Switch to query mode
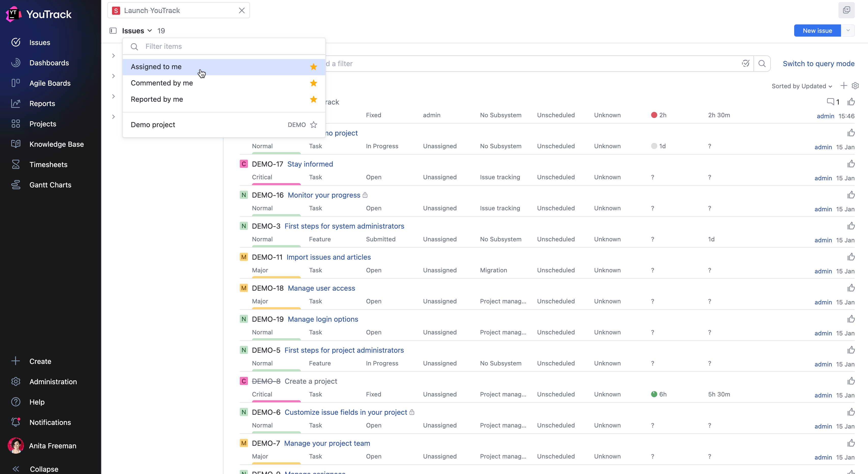 click(x=818, y=64)
